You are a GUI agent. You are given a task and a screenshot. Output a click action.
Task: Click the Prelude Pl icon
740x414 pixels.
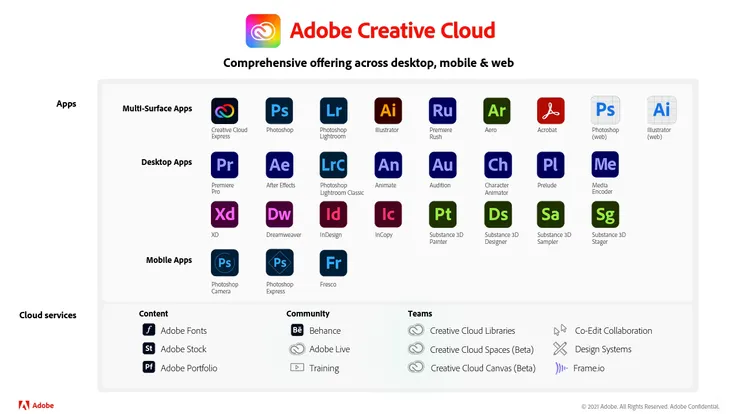tap(551, 165)
